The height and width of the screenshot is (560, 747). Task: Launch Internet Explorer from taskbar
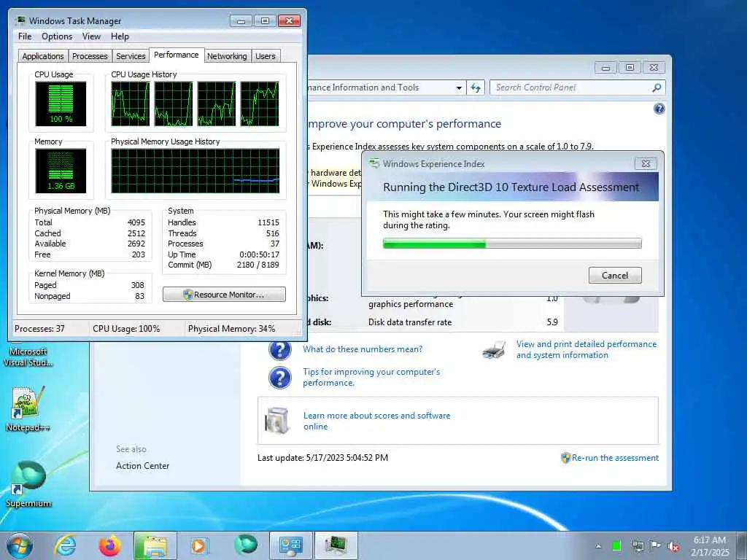(65, 545)
